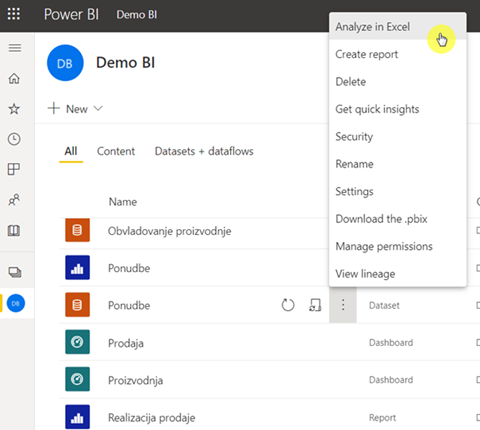Switch to the Content tab

pyautogui.click(x=116, y=151)
